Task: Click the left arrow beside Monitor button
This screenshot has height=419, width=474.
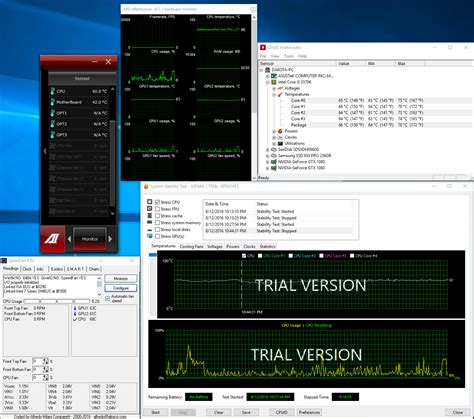Action: (69, 239)
